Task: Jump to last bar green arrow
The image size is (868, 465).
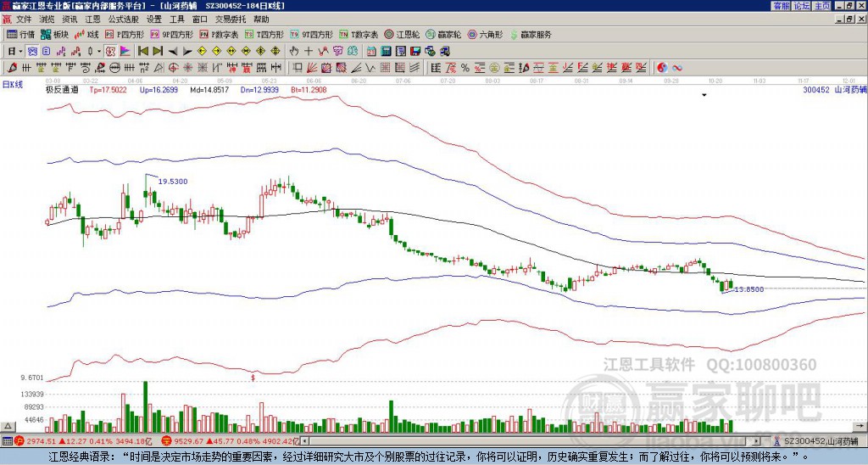Action: point(157,52)
